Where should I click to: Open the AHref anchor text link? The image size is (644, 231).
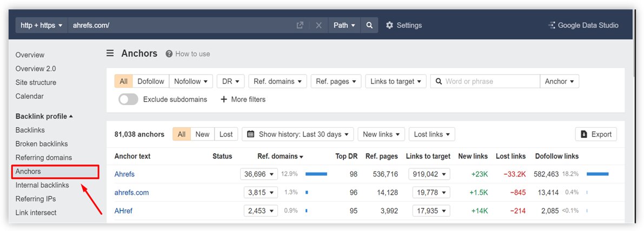click(x=123, y=211)
